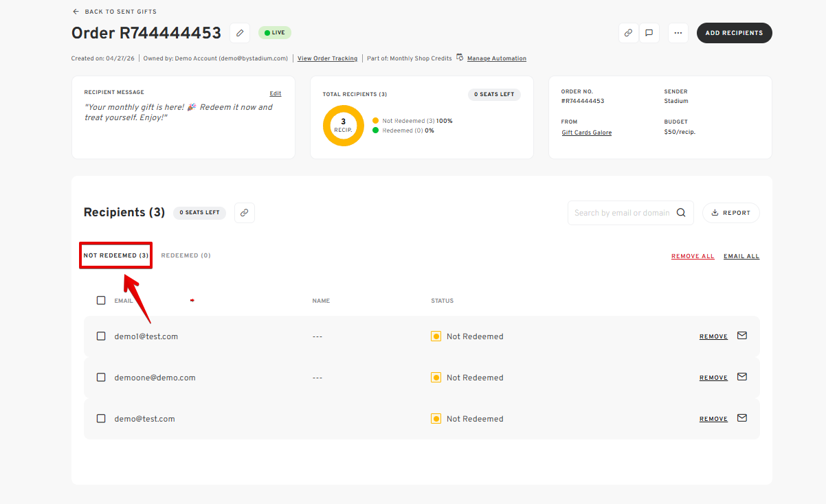Switch to the Redeemed (0) tab

tap(186, 255)
